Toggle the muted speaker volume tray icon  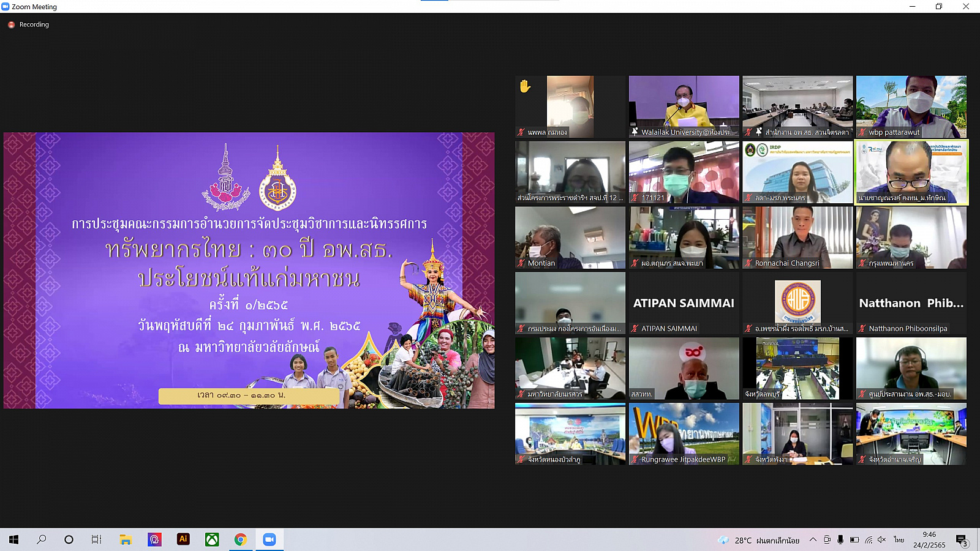coord(882,540)
